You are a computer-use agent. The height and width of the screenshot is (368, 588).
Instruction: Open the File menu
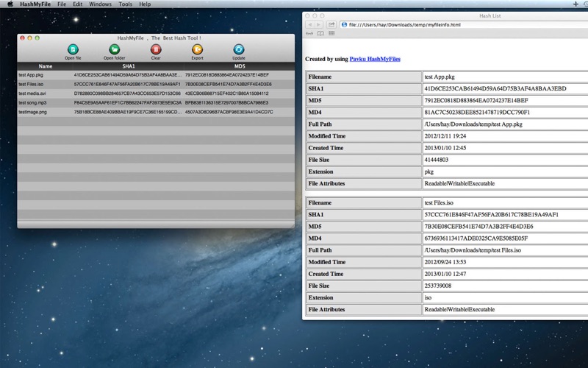tap(62, 4)
